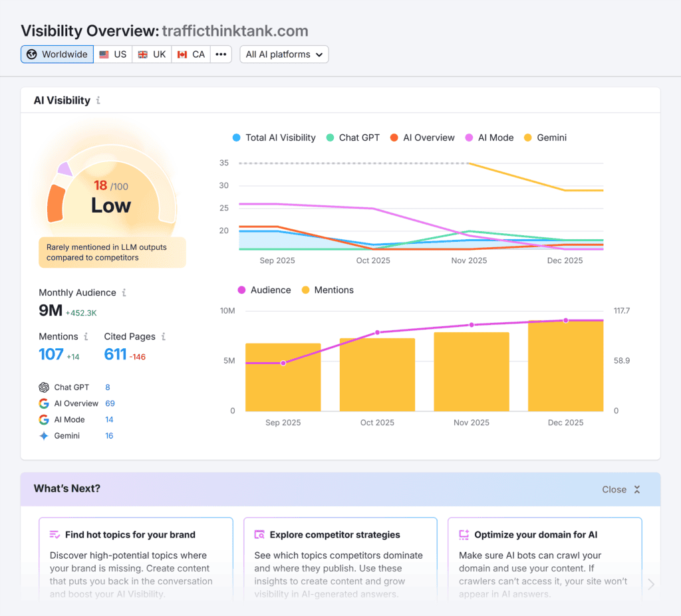Click the Google icon beside AI Overview
Viewport: 681px width, 616px height.
(x=44, y=403)
